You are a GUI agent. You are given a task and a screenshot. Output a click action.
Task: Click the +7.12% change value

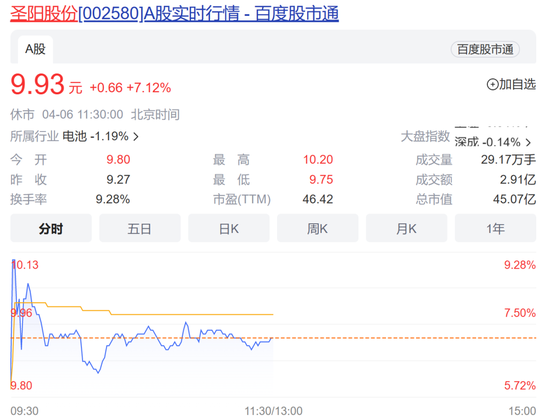coord(149,88)
